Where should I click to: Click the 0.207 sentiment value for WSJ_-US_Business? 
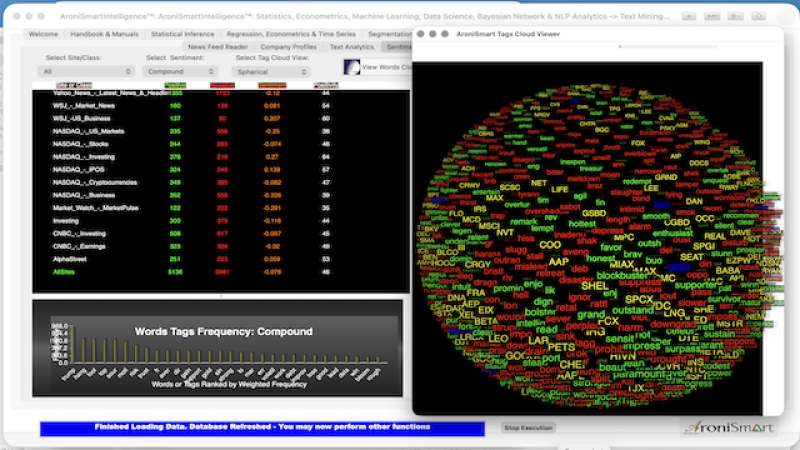click(x=272, y=118)
